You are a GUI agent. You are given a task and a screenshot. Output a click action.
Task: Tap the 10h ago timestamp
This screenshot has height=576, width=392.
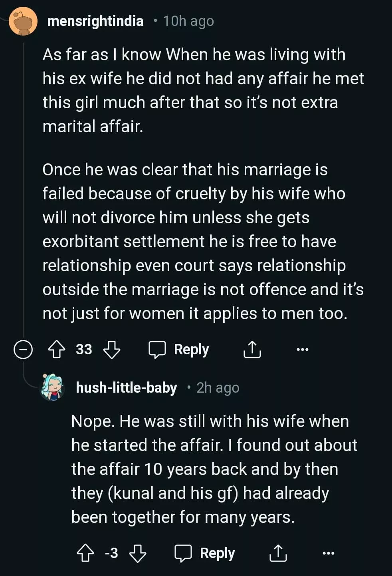tap(188, 21)
